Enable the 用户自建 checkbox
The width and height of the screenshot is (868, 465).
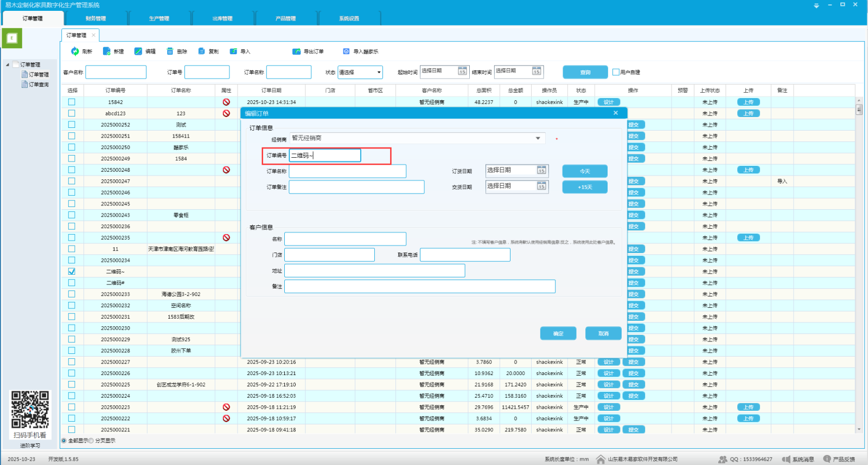click(x=616, y=72)
